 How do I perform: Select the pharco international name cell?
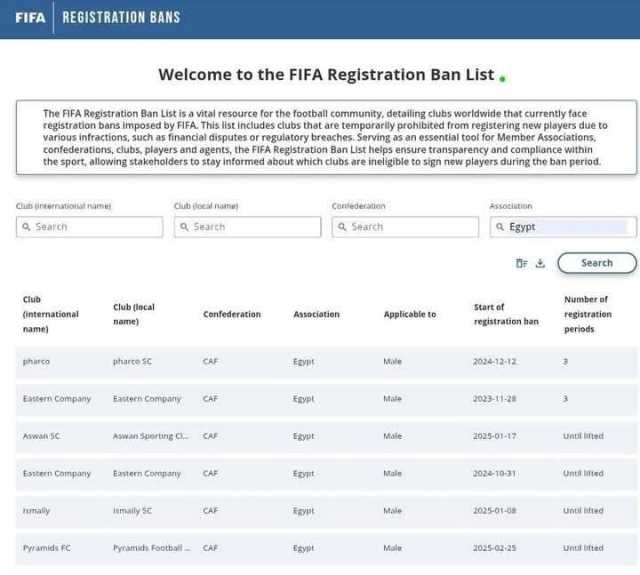coord(36,362)
